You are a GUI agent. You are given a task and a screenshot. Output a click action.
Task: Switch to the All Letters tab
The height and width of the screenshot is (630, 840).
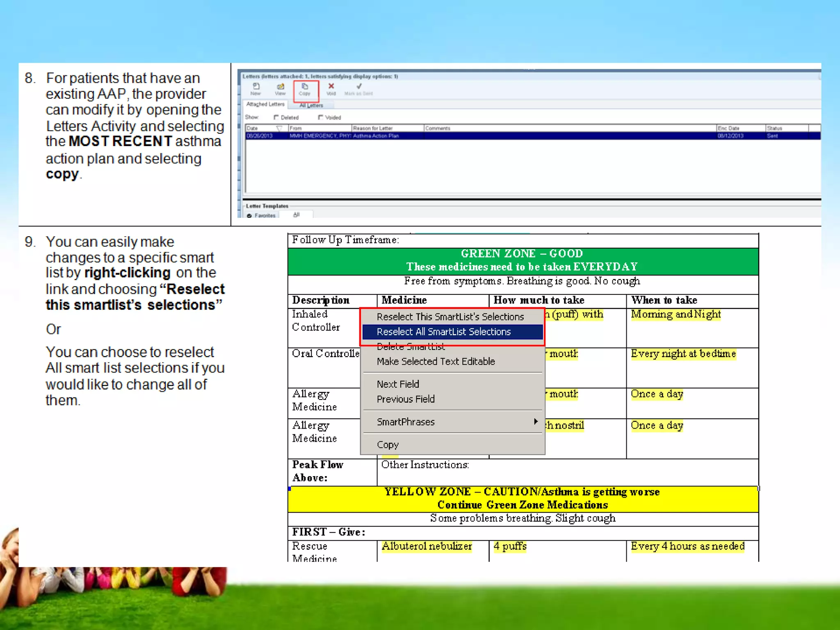point(311,105)
